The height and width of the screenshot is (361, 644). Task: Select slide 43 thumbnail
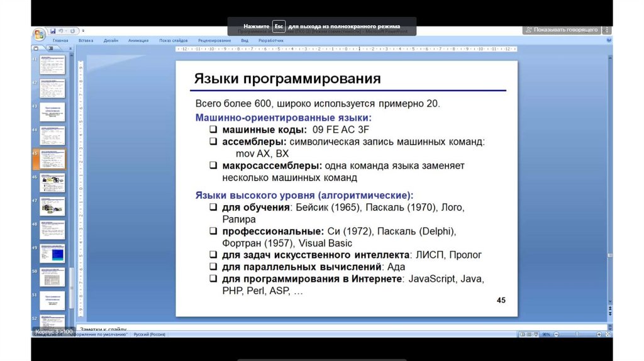tap(53, 112)
